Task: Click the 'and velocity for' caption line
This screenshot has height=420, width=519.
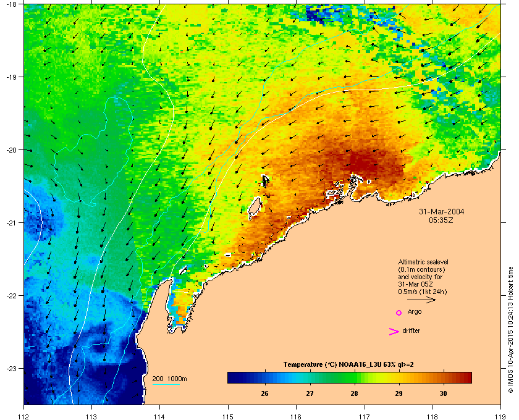Action: point(420,277)
